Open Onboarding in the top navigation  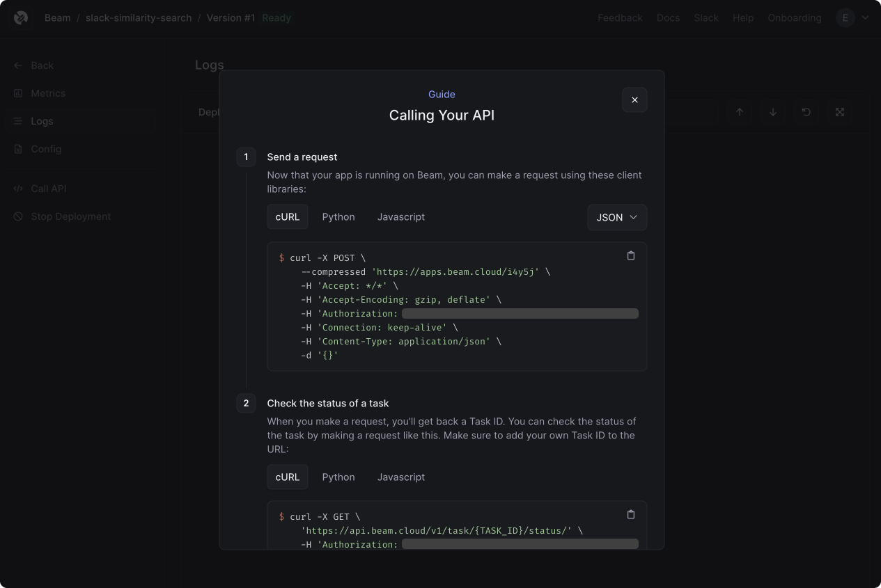click(795, 18)
